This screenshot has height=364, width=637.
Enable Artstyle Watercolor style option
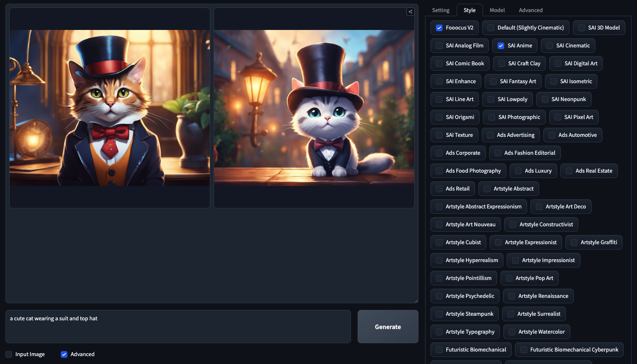(512, 332)
